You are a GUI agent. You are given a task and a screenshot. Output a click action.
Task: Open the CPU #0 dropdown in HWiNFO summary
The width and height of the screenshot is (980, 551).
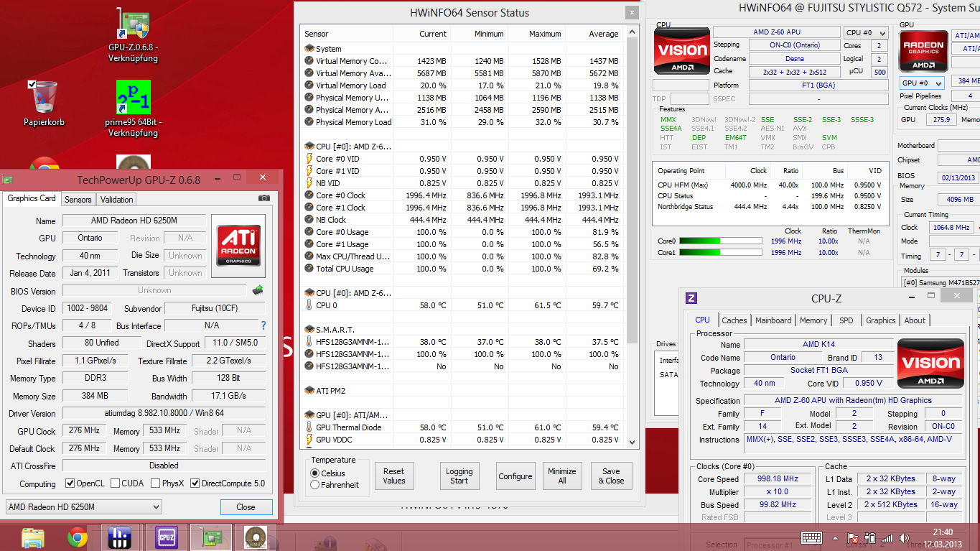click(865, 32)
